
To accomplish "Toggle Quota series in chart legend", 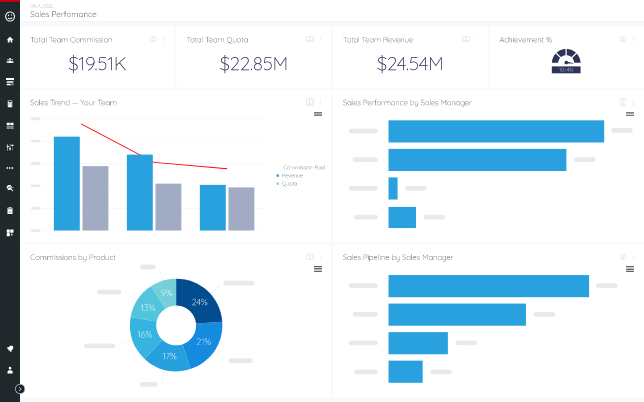I will (x=287, y=184).
